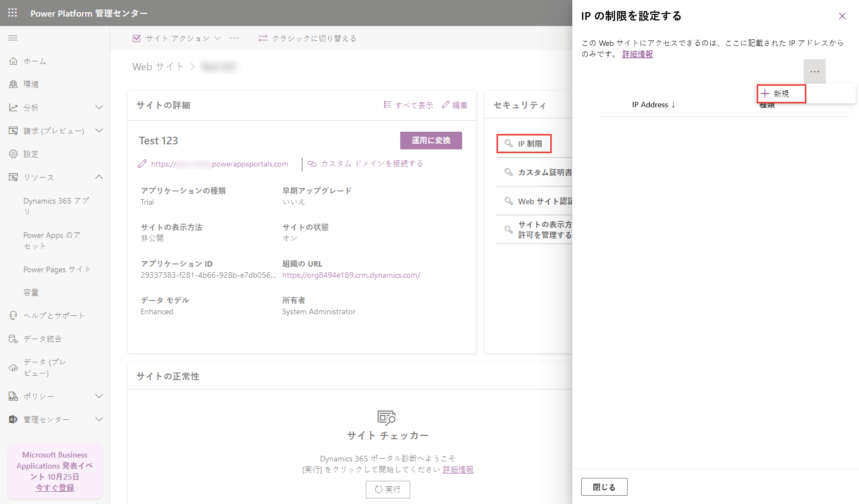The height and width of the screenshot is (504, 859).
Task: Open the toolbar more options ellipsis
Action: 234,38
